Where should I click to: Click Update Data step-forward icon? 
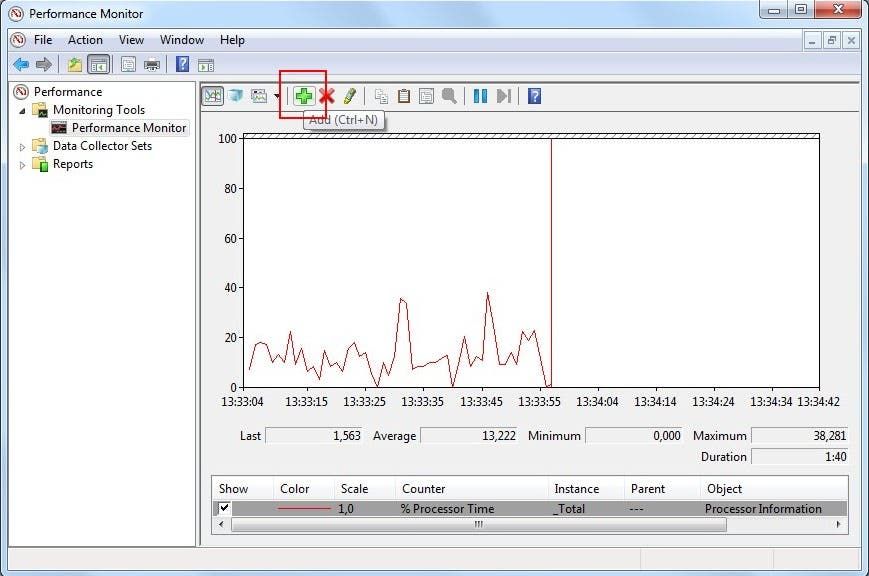coord(504,96)
